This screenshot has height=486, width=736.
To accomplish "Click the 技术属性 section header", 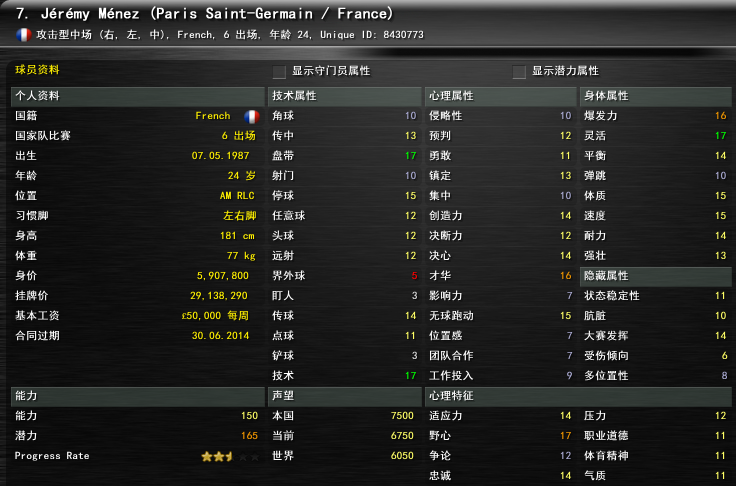I will (x=344, y=96).
